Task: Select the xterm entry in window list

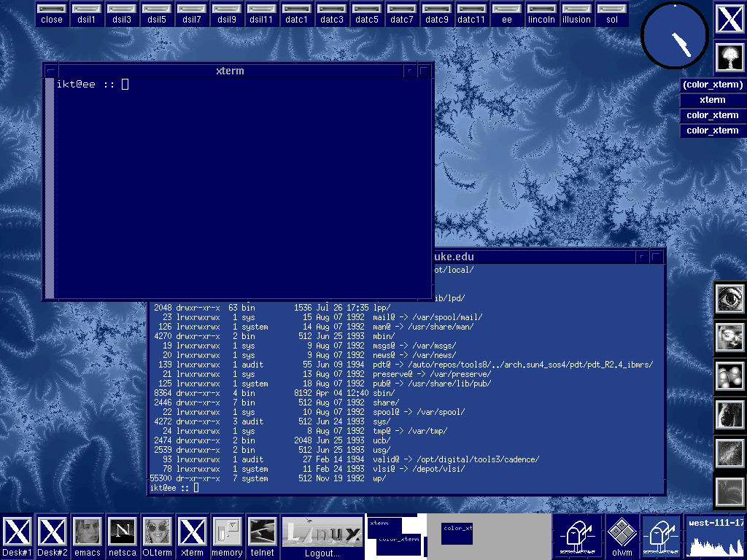Action: click(712, 101)
